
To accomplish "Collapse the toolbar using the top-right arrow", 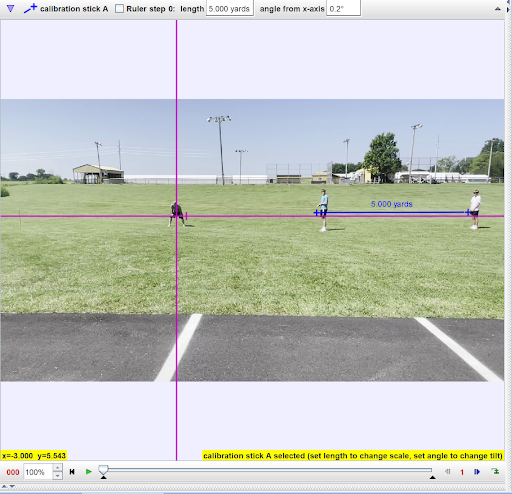I will 498,9.
